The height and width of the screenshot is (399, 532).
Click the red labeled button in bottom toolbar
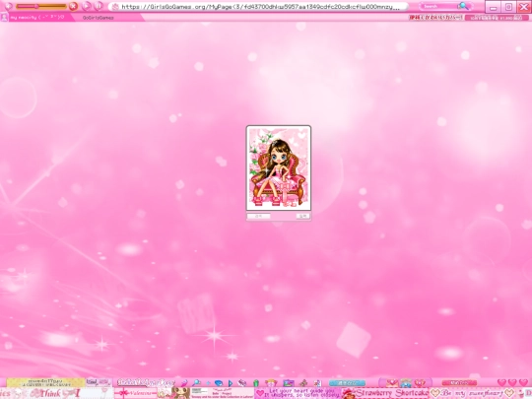[x=459, y=382]
